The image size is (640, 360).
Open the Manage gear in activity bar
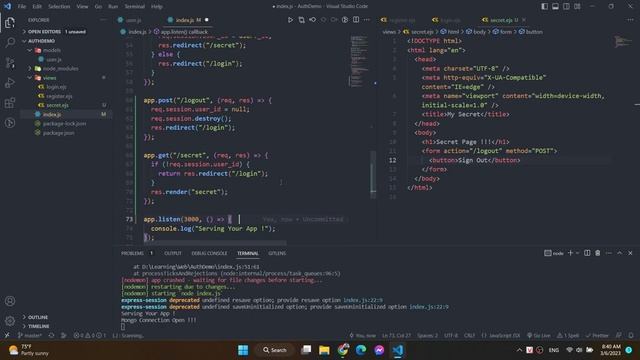tap(10, 321)
